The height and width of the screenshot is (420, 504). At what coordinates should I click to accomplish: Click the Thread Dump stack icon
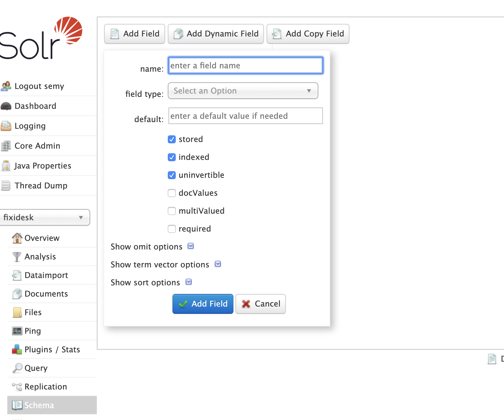(x=6, y=186)
